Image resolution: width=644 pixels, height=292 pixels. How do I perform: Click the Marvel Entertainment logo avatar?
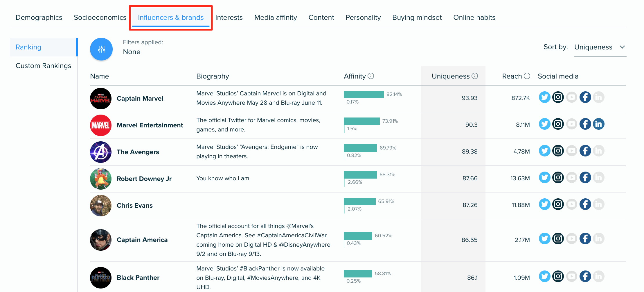click(101, 125)
